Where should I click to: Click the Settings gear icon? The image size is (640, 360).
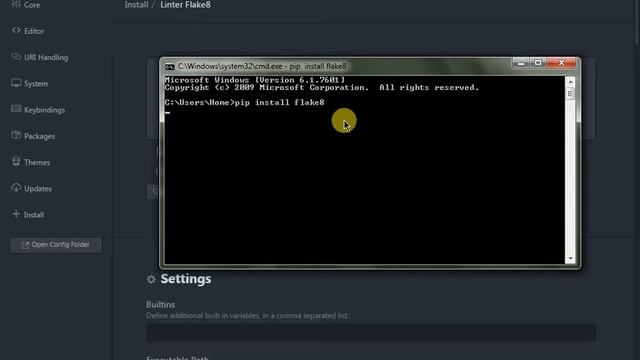point(151,280)
